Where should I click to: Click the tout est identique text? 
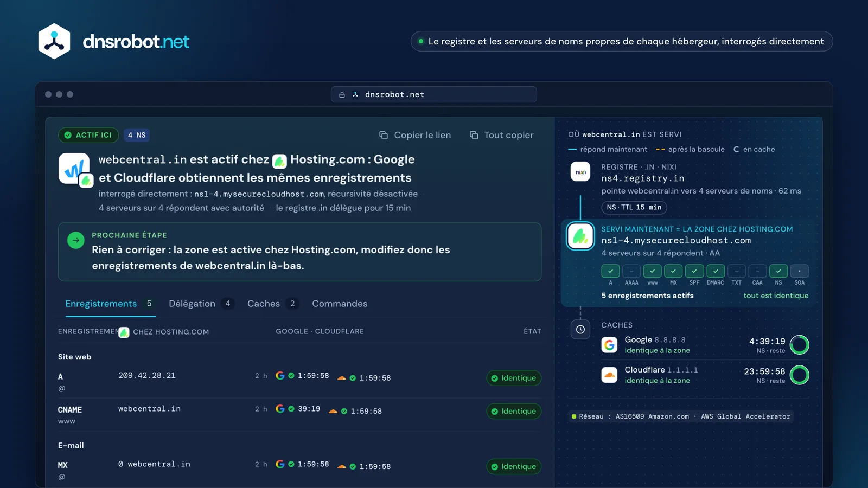[776, 296]
